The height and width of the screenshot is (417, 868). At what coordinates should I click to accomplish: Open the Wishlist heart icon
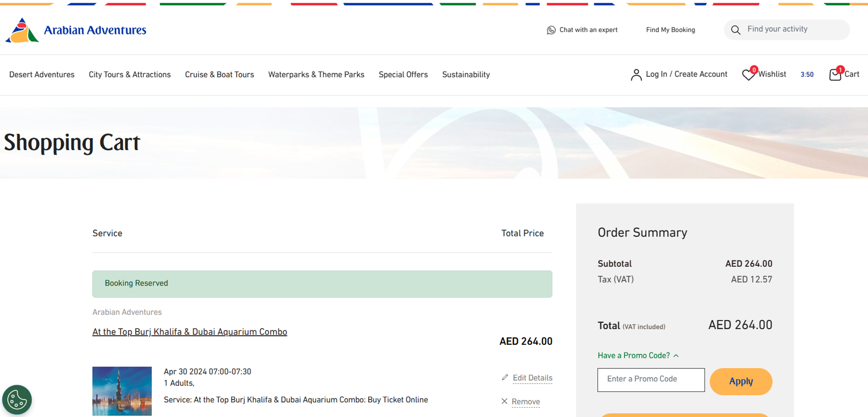(x=748, y=75)
